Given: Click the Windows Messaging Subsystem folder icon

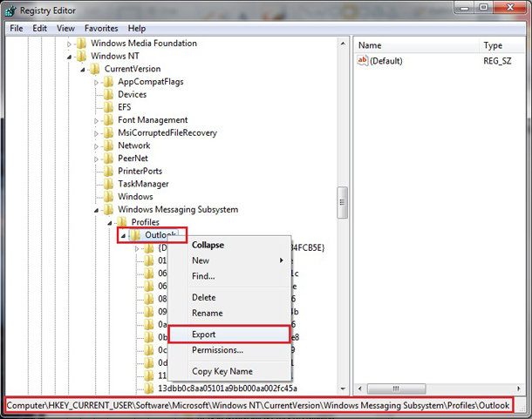Looking at the screenshot, I should [x=108, y=209].
